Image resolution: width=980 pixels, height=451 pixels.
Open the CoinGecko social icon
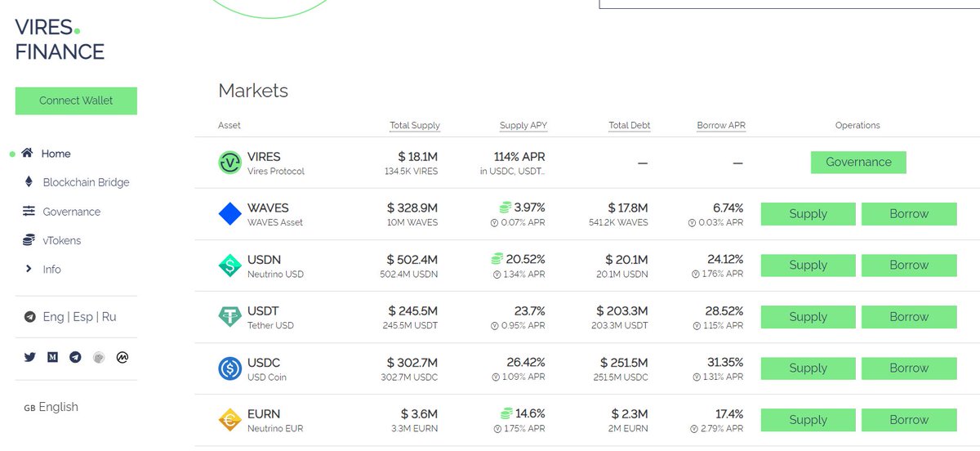(x=99, y=357)
